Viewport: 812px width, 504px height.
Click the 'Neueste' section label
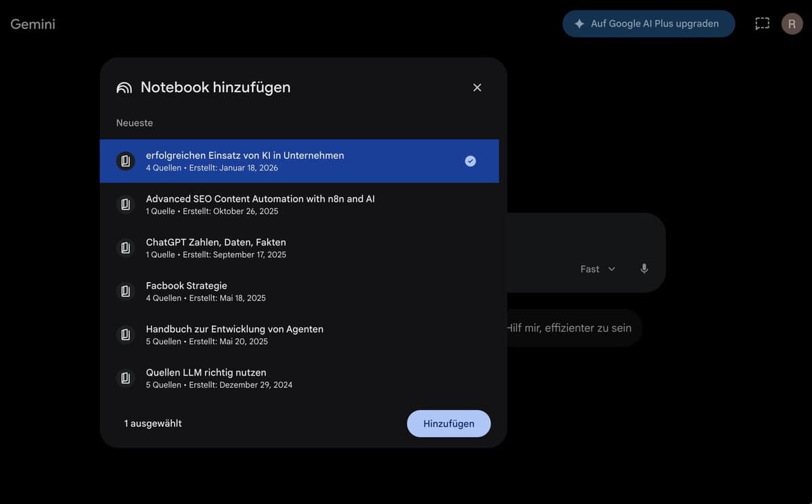pyautogui.click(x=135, y=123)
